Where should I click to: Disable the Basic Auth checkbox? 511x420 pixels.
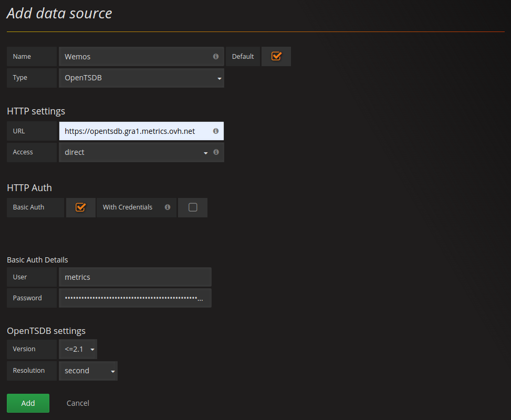(x=80, y=207)
